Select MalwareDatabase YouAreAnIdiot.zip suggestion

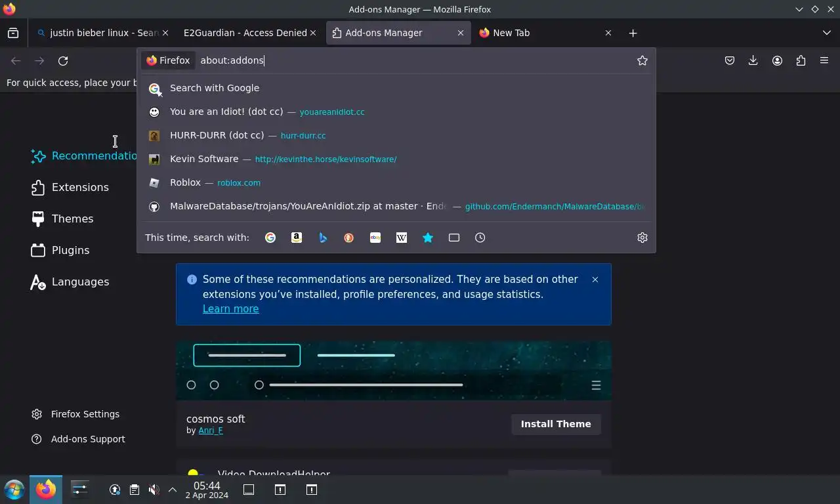[x=396, y=206]
